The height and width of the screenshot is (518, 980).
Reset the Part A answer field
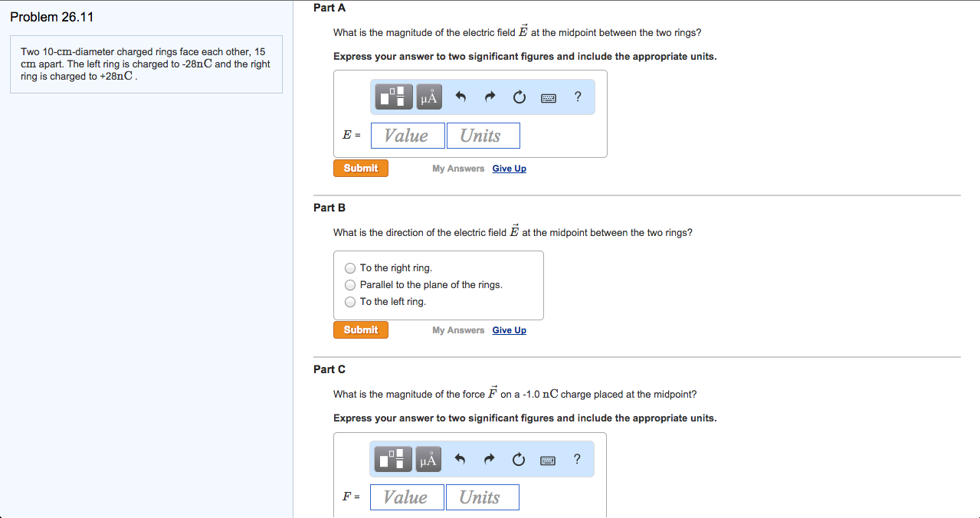pyautogui.click(x=519, y=97)
